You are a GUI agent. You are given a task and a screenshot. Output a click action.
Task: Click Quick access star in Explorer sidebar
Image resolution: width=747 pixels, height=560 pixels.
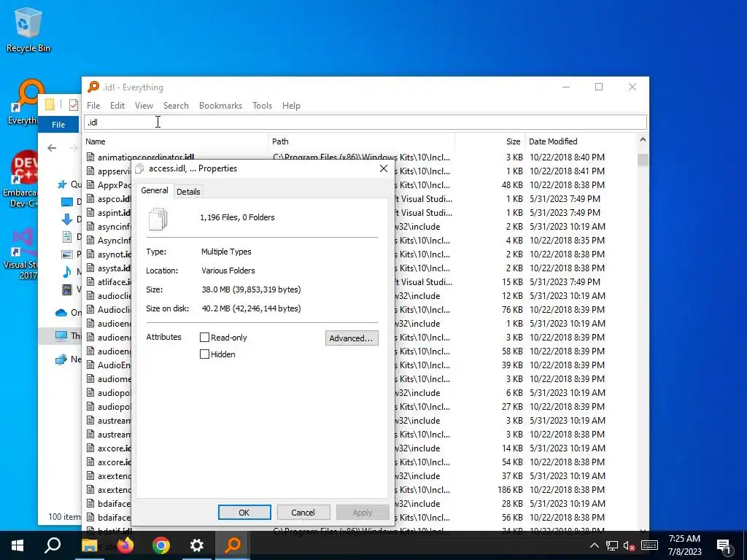62,184
